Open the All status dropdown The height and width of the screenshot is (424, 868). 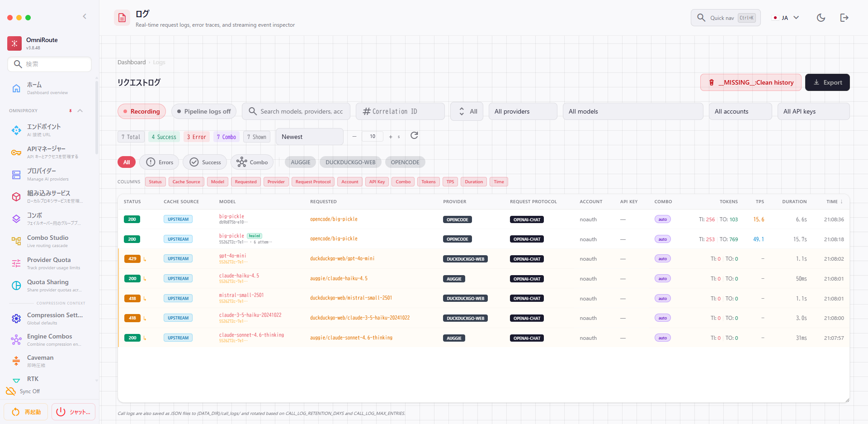pos(467,111)
